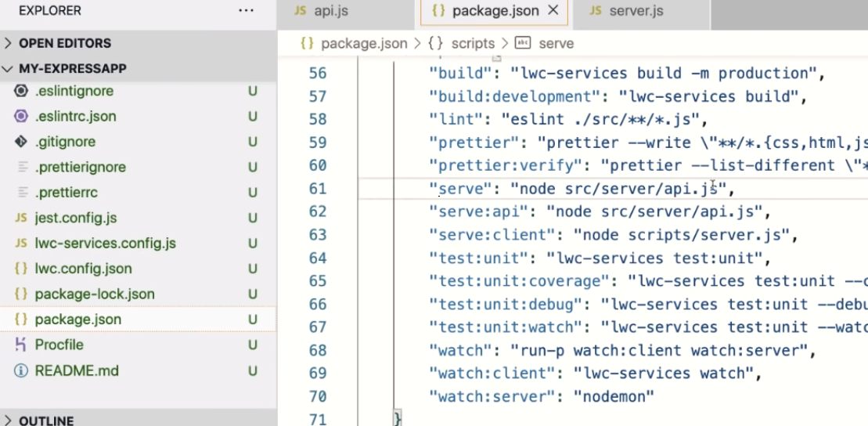Click the .eslintrc.json file icon
This screenshot has height=426, width=868.
(21, 117)
